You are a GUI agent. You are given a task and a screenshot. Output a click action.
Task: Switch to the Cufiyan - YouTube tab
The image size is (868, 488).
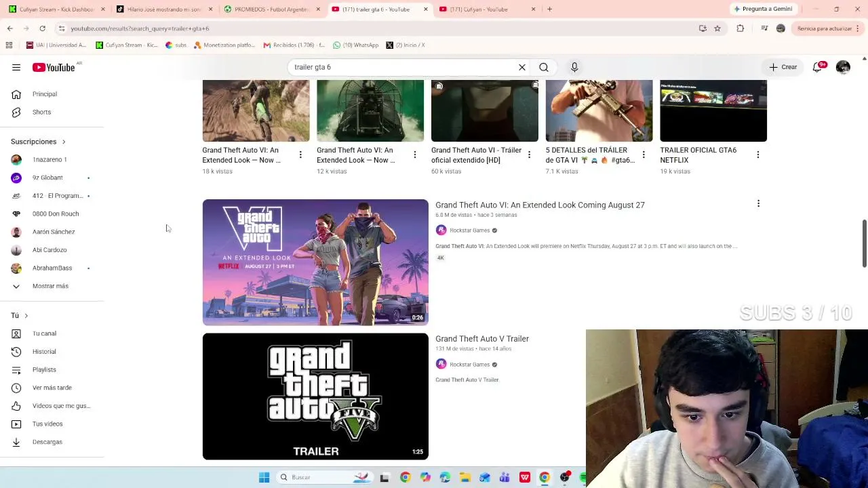point(486,9)
